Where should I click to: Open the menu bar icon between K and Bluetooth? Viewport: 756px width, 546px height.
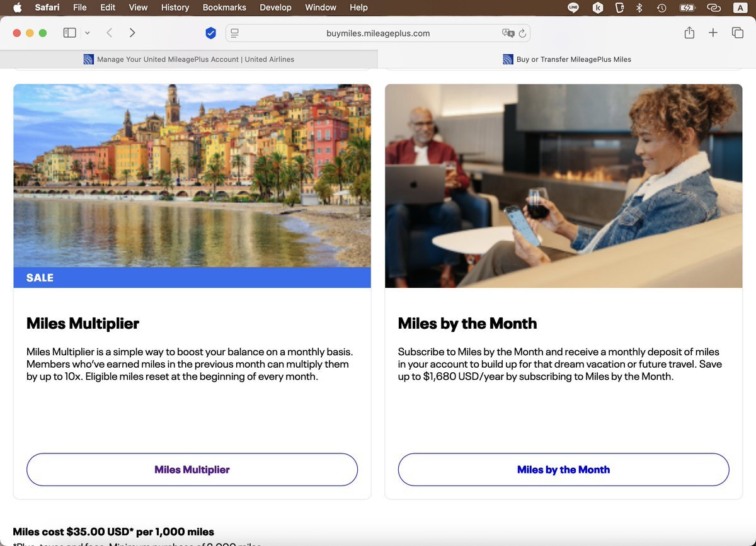click(x=619, y=8)
